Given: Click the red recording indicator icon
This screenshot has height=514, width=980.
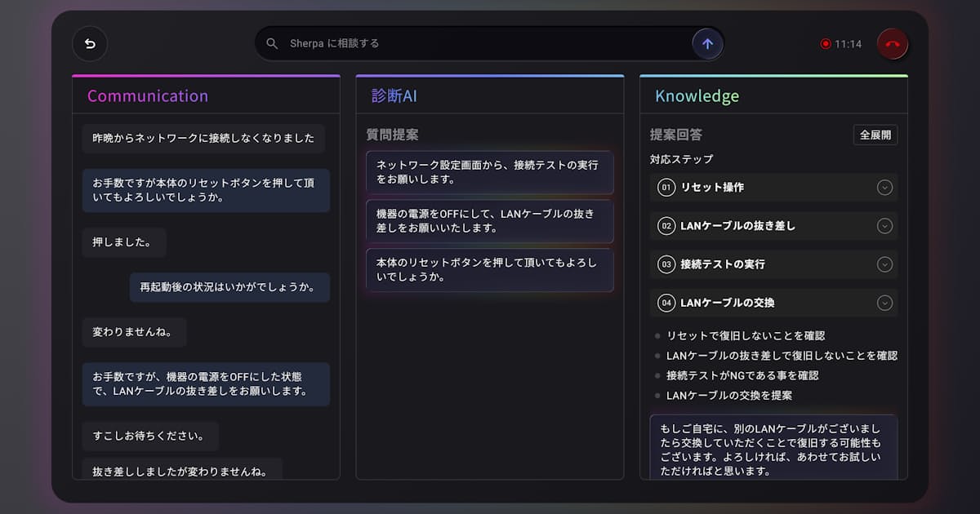Looking at the screenshot, I should point(826,44).
